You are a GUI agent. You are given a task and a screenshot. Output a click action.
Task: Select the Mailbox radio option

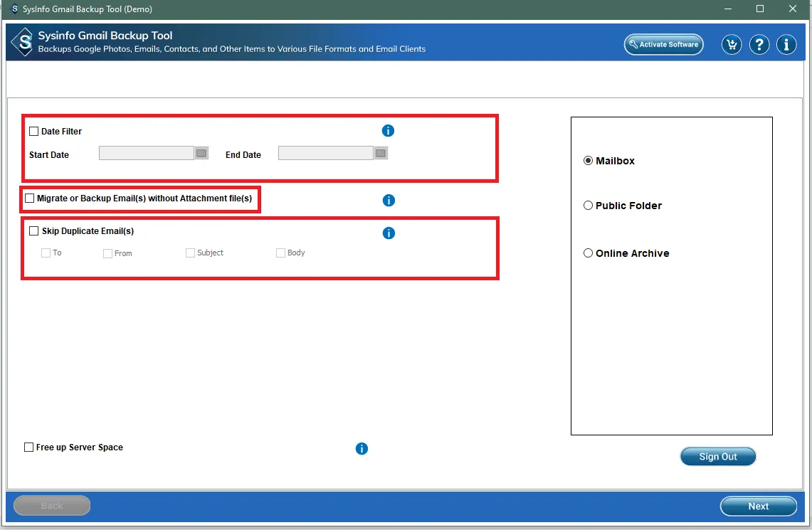tap(589, 161)
